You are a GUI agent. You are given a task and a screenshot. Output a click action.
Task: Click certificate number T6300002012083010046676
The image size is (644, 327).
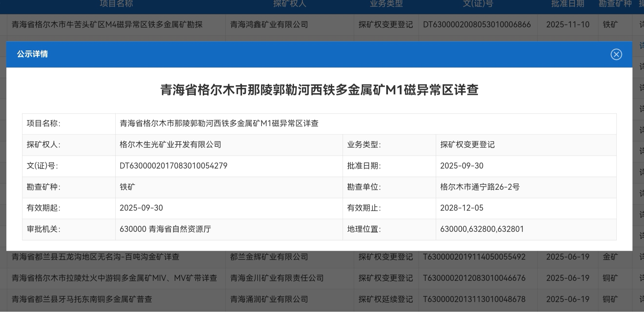474,278
